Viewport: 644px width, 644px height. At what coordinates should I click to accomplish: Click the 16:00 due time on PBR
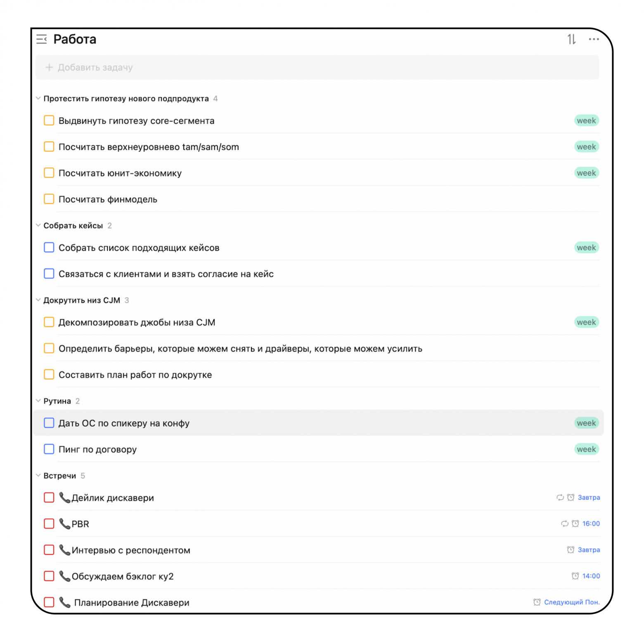(x=591, y=524)
